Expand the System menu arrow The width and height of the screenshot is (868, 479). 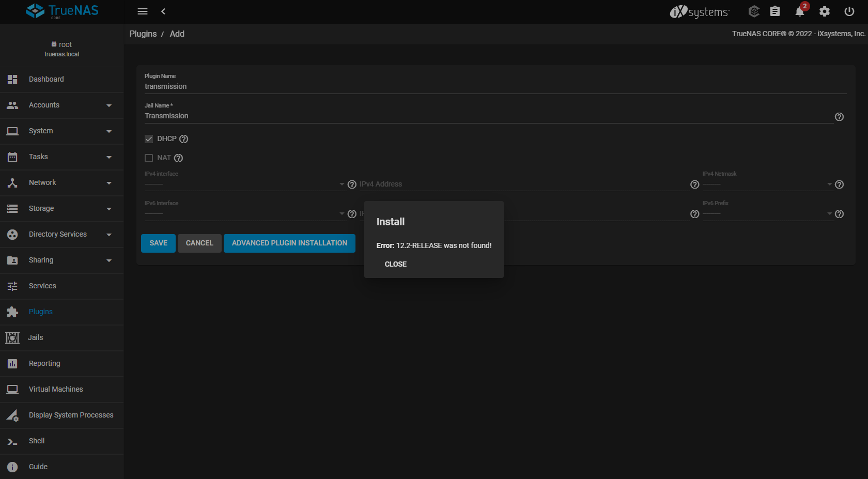[x=109, y=131]
